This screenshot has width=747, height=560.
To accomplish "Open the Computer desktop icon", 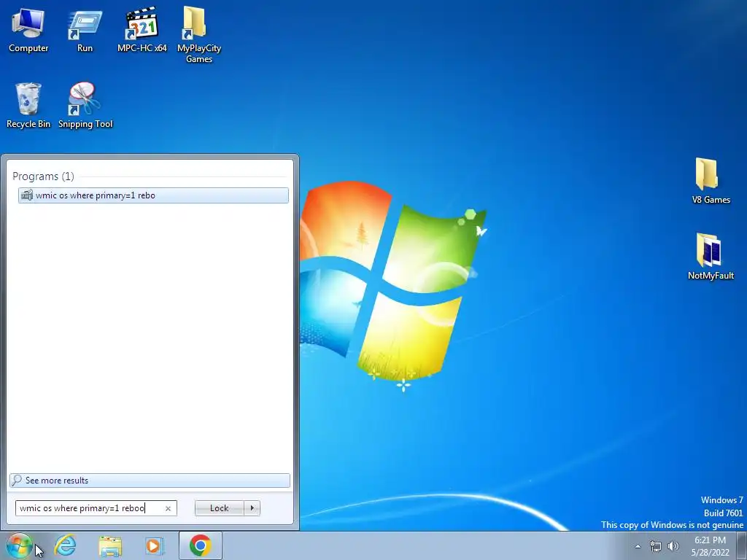I will [x=28, y=30].
